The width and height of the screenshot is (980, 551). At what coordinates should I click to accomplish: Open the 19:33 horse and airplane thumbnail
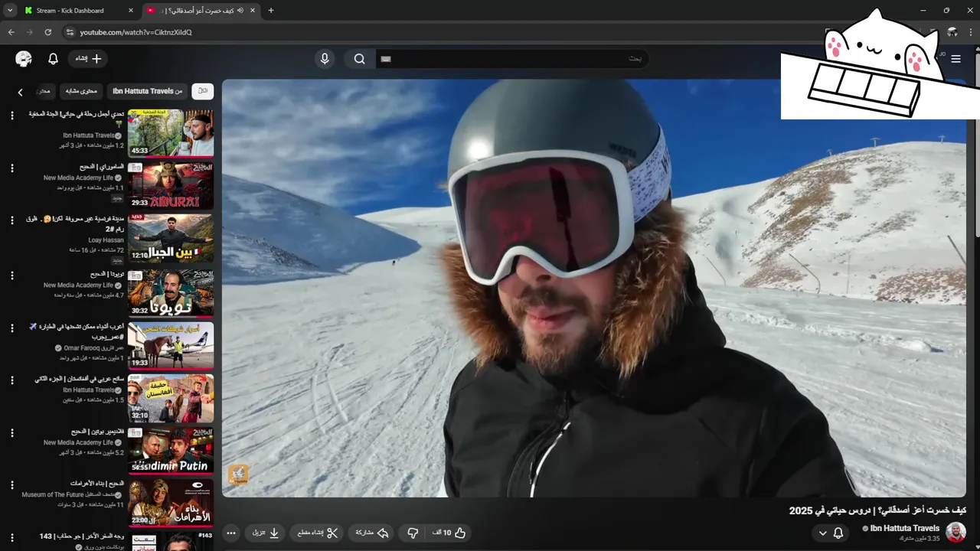171,345
